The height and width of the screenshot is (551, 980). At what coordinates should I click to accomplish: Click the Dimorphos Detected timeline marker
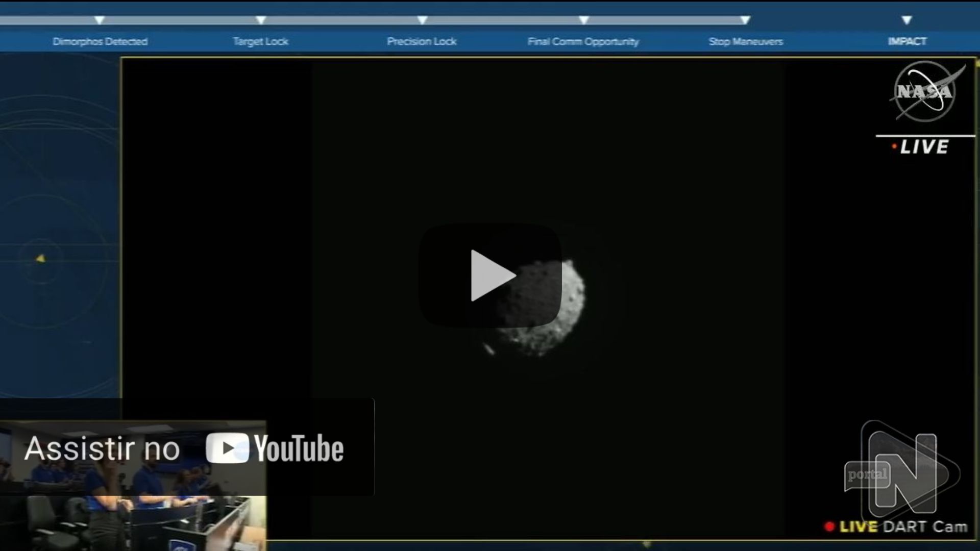coord(100,20)
